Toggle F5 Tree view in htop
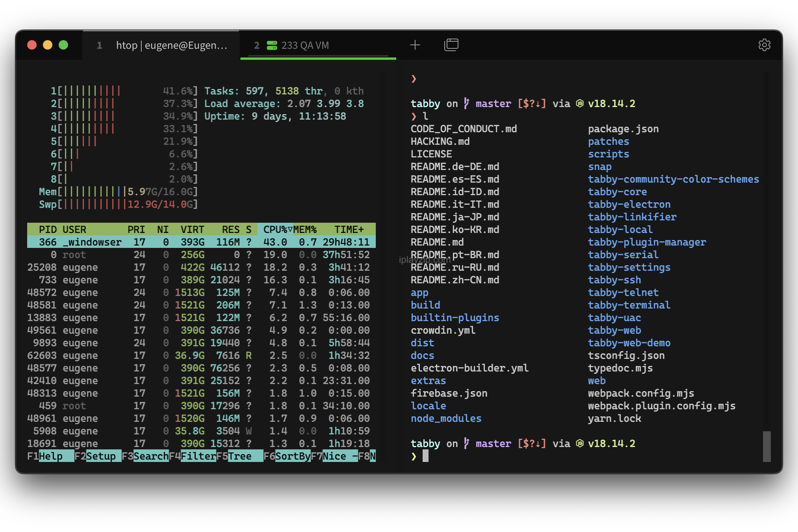The image size is (798, 532). [240, 456]
